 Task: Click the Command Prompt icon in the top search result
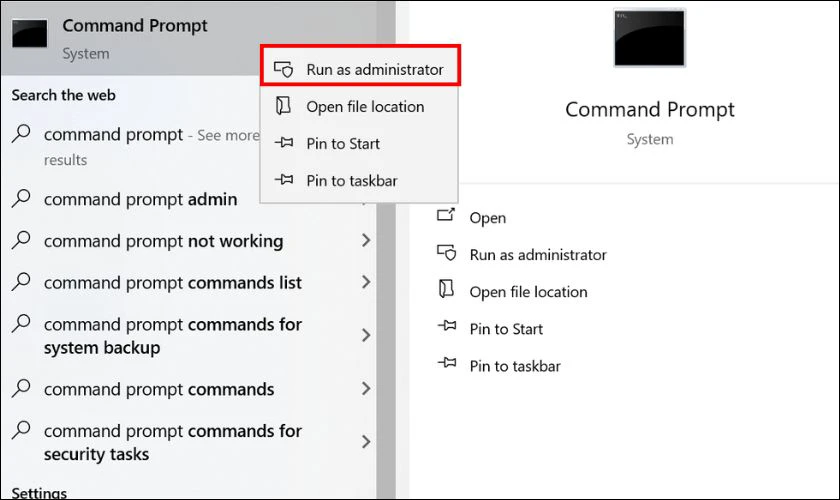click(x=32, y=34)
